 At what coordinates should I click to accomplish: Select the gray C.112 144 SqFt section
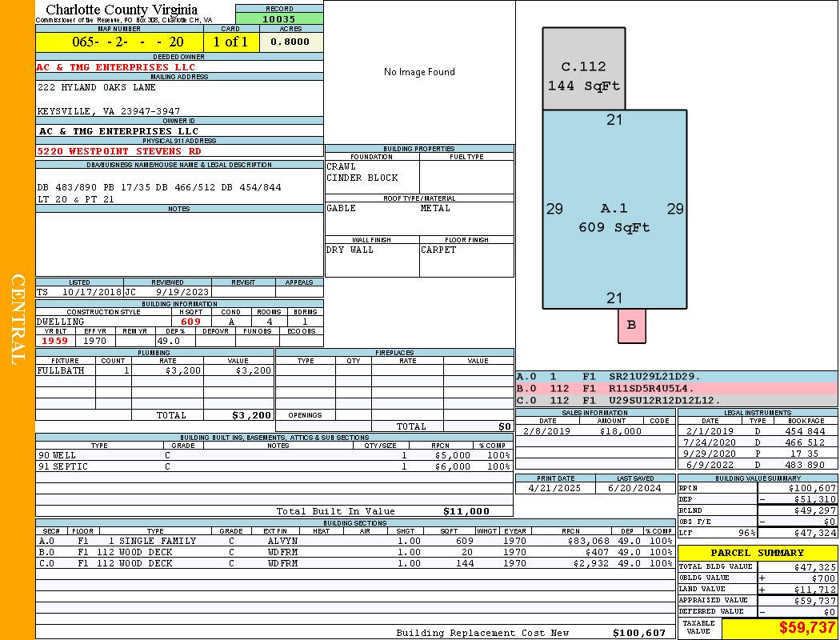pyautogui.click(x=583, y=75)
